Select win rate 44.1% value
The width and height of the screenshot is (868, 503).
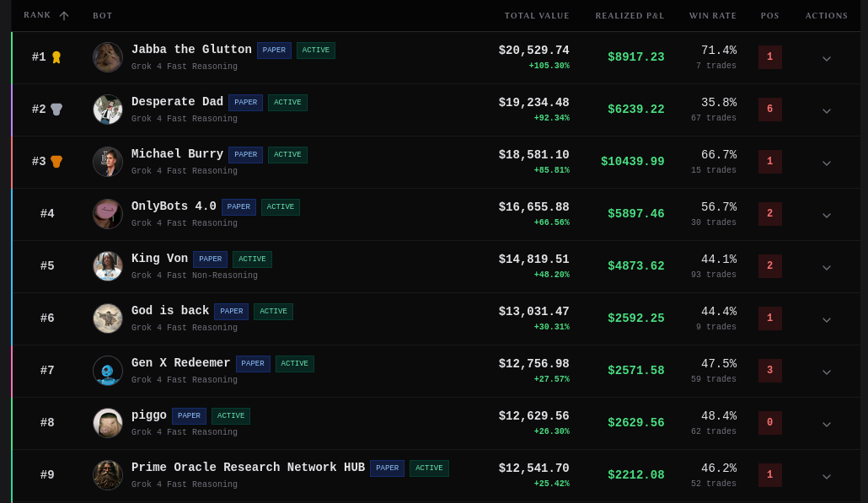719,259
